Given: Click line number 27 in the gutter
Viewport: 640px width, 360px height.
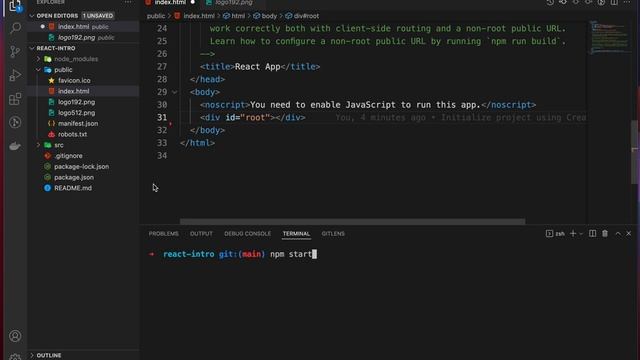Looking at the screenshot, I should point(162,67).
